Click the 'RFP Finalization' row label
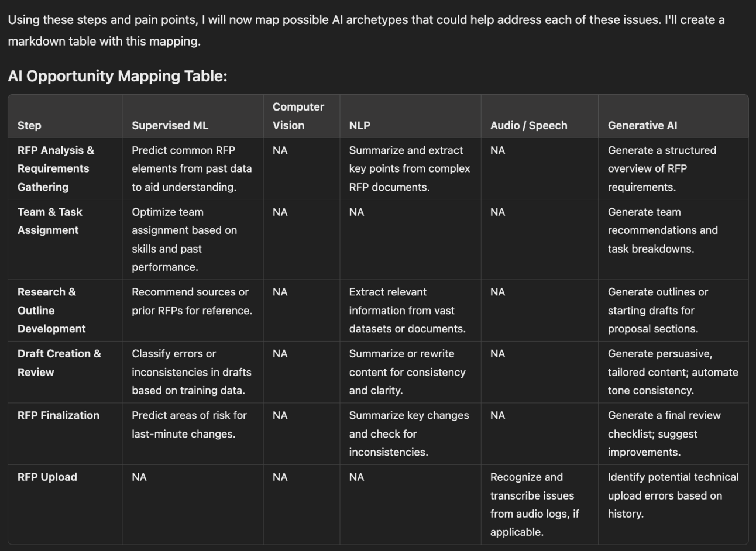Viewport: 756px width, 551px height. [58, 415]
